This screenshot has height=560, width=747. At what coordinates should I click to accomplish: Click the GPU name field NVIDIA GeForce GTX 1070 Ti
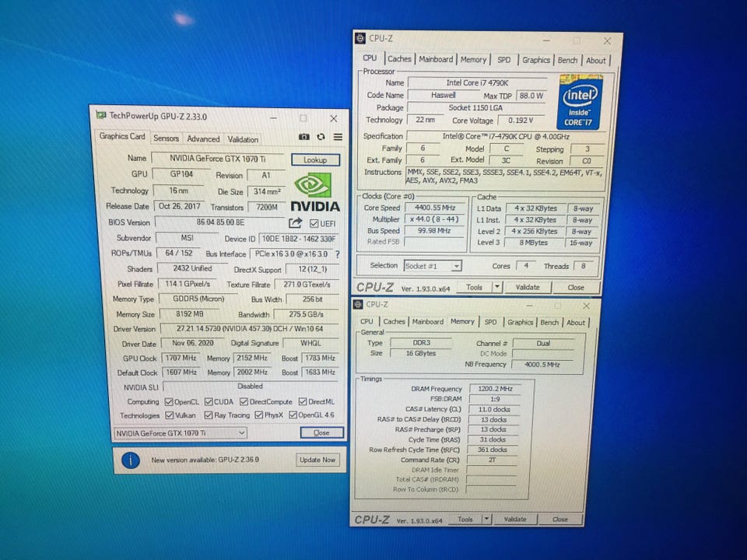point(218,159)
